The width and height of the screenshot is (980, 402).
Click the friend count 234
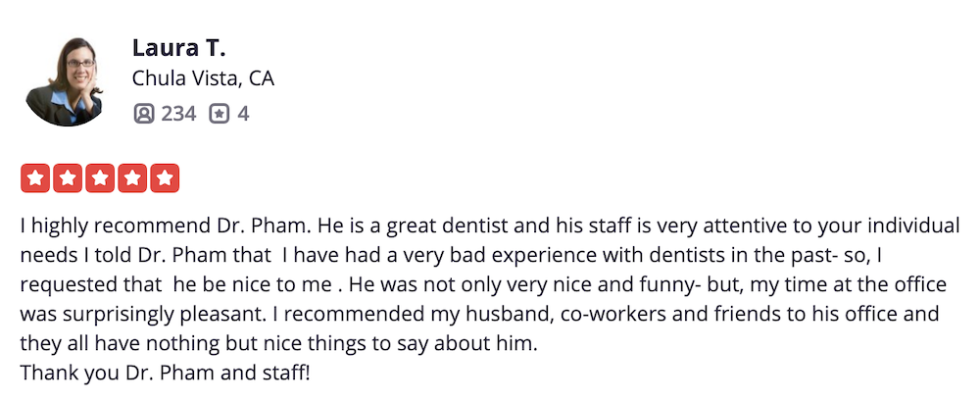click(x=178, y=114)
